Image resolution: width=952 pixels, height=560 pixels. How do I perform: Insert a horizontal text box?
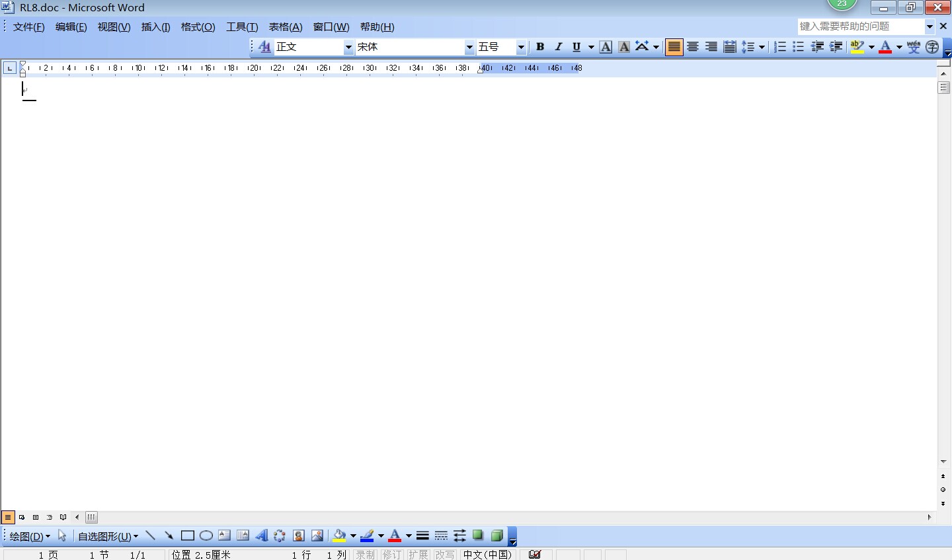(x=225, y=536)
